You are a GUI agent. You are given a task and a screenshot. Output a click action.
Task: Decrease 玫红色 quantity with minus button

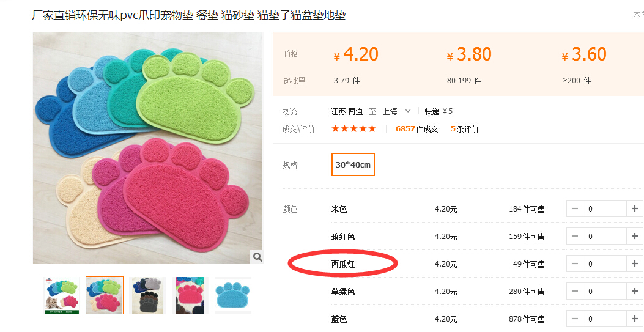pyautogui.click(x=575, y=237)
